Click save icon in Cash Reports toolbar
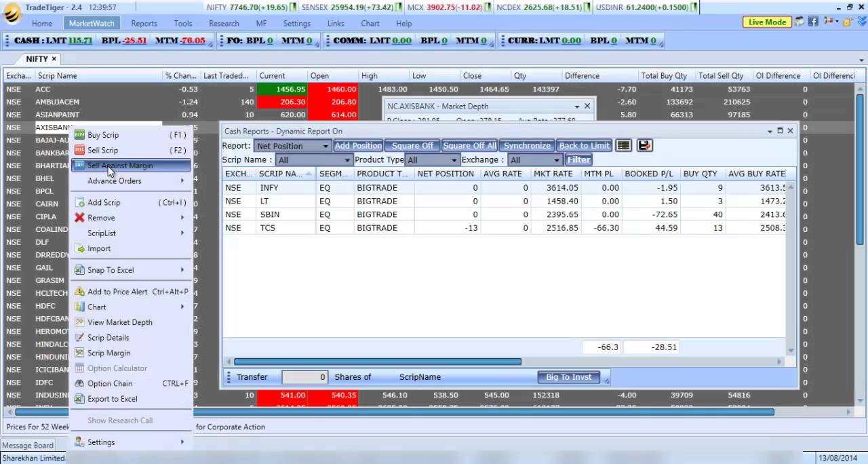 [644, 146]
